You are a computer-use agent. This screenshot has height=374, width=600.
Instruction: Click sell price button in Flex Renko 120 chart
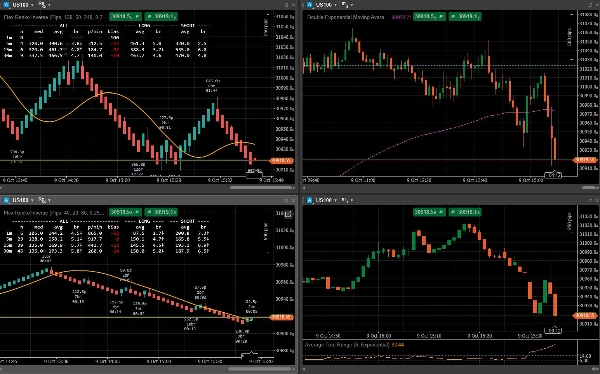tap(125, 16)
